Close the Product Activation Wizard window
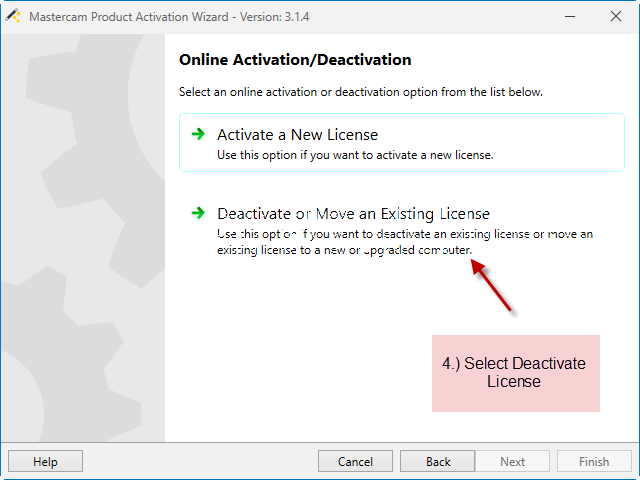 pos(616,16)
